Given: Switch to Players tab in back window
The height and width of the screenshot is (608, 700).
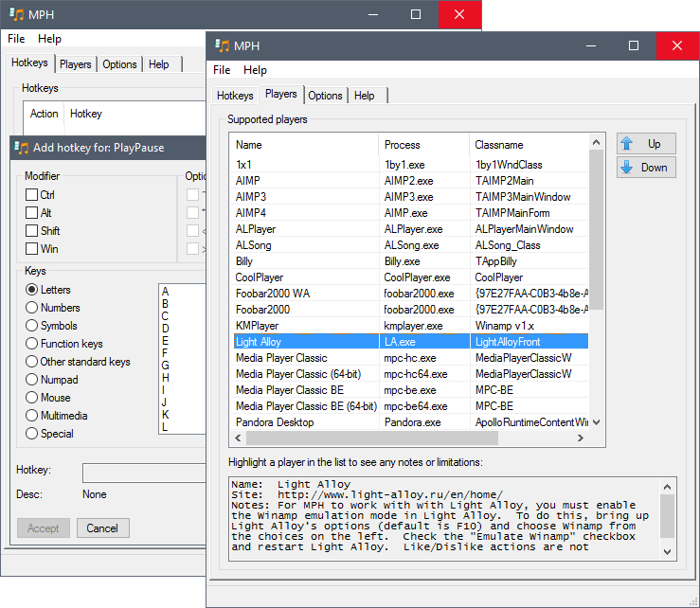Looking at the screenshot, I should coord(76,64).
